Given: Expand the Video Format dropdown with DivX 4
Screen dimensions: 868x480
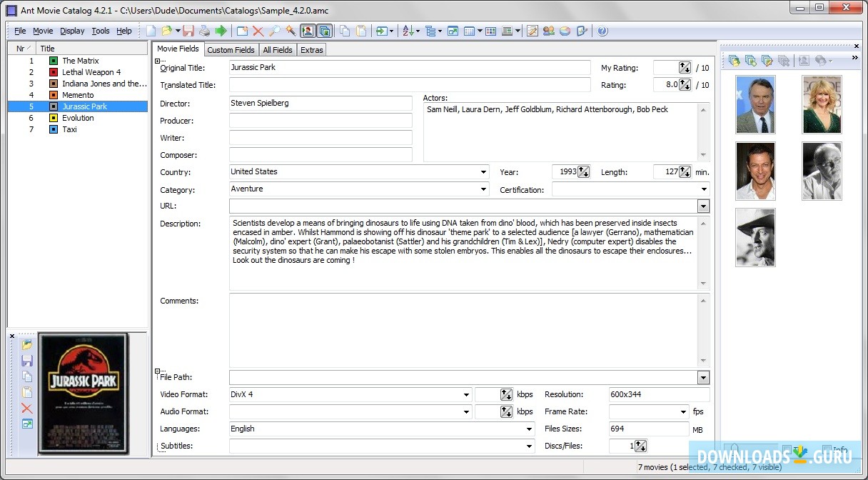Looking at the screenshot, I should click(466, 395).
